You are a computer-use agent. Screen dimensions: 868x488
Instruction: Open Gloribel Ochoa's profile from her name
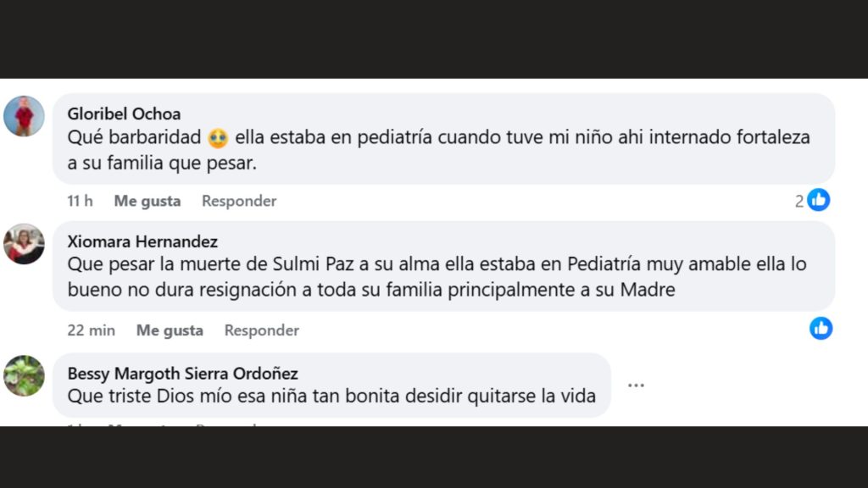pyautogui.click(x=124, y=113)
